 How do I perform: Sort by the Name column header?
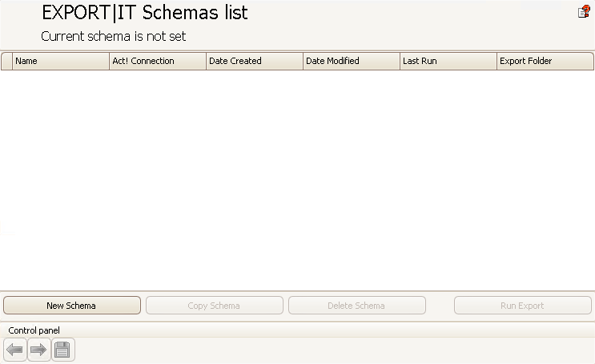coord(61,61)
